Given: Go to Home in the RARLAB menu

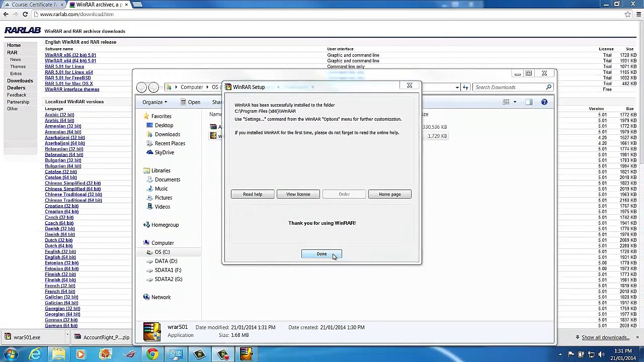Looking at the screenshot, I should [14, 45].
